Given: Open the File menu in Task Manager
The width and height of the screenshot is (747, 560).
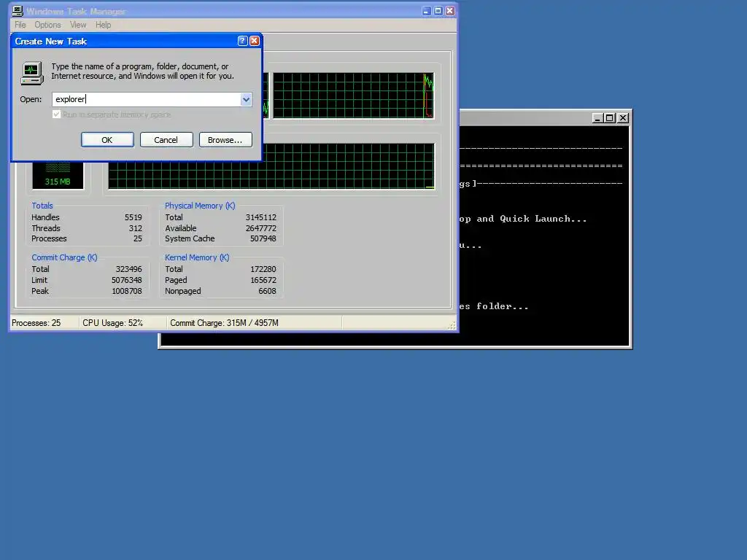Looking at the screenshot, I should pyautogui.click(x=20, y=25).
